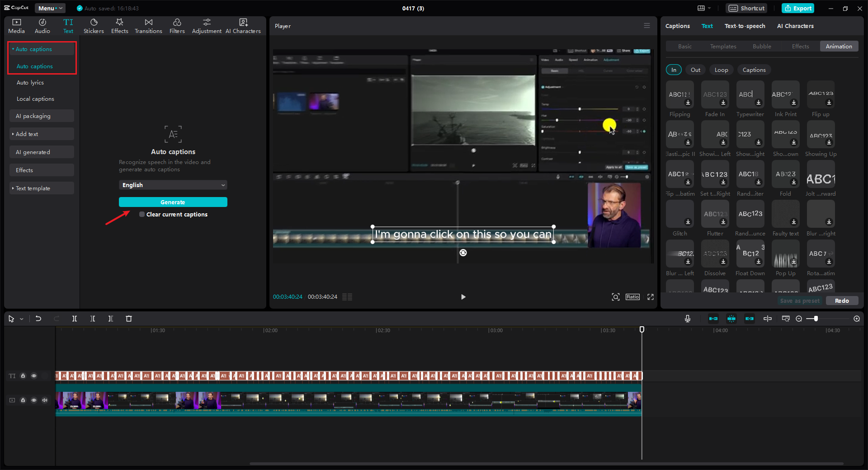Hide the caption track with eye icon

click(34, 376)
